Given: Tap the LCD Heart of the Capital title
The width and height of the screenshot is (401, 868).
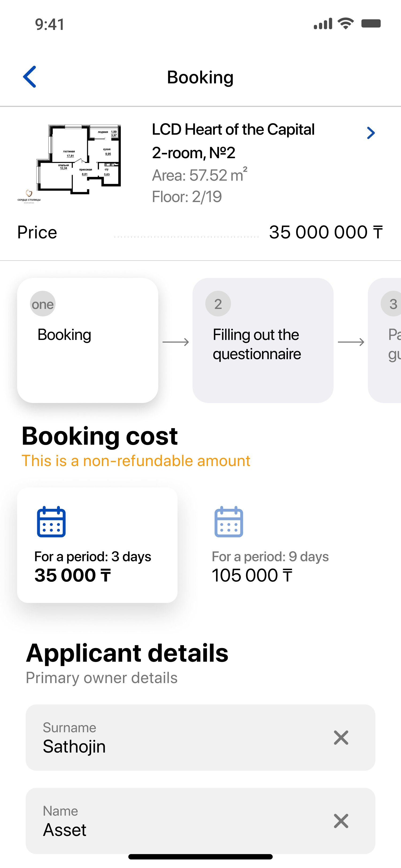Looking at the screenshot, I should tap(233, 130).
